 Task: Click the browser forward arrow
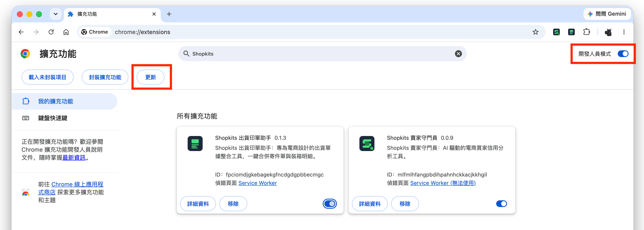coord(36,32)
